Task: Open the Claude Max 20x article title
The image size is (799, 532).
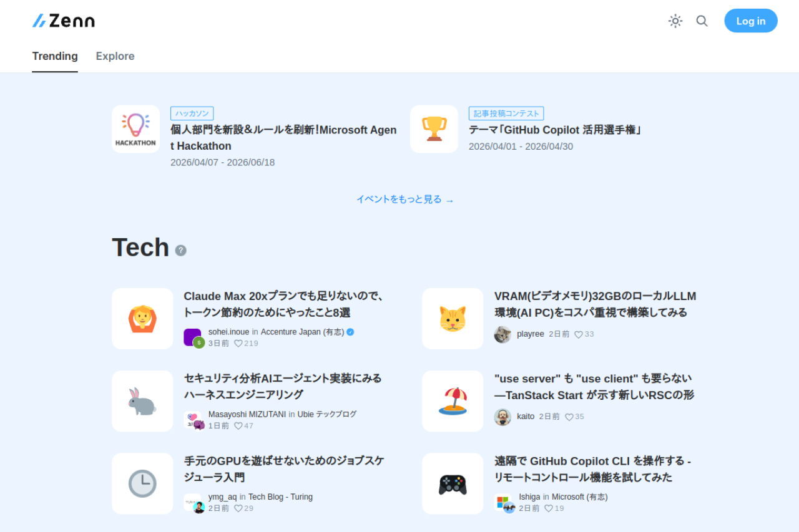Action: [283, 304]
